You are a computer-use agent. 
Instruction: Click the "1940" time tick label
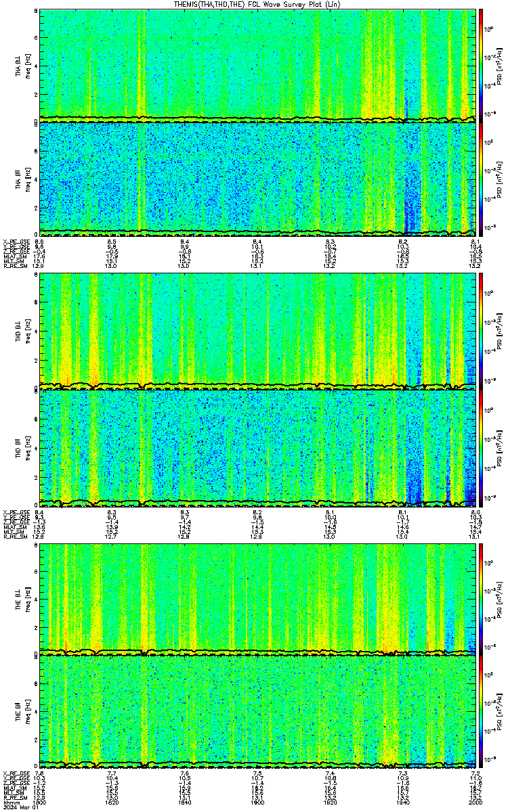tap(404, 803)
